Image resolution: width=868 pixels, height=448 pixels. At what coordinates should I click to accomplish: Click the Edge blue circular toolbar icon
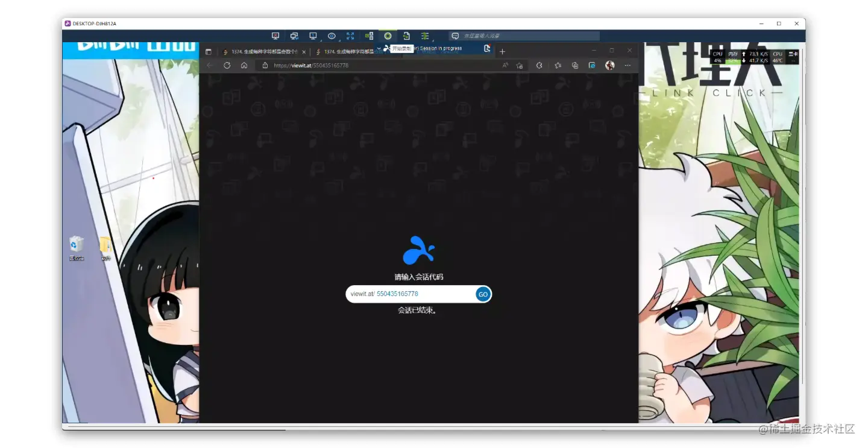point(592,65)
